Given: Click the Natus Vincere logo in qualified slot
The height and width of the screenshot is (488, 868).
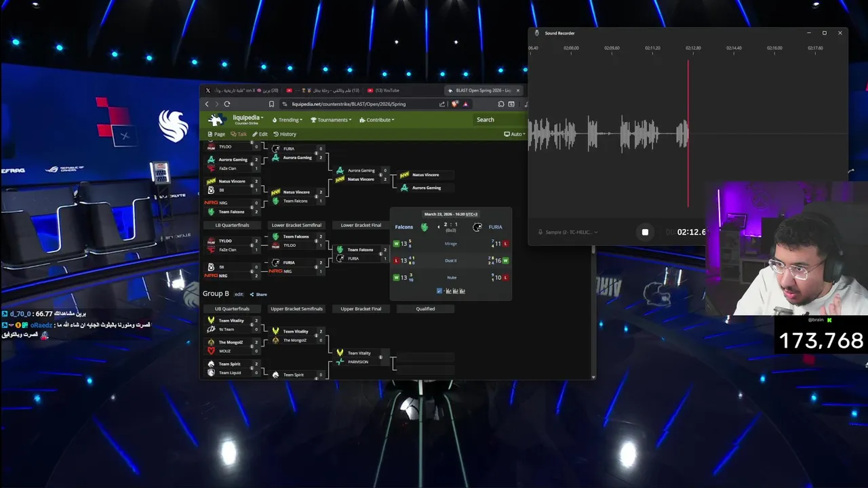Looking at the screenshot, I should [x=404, y=175].
